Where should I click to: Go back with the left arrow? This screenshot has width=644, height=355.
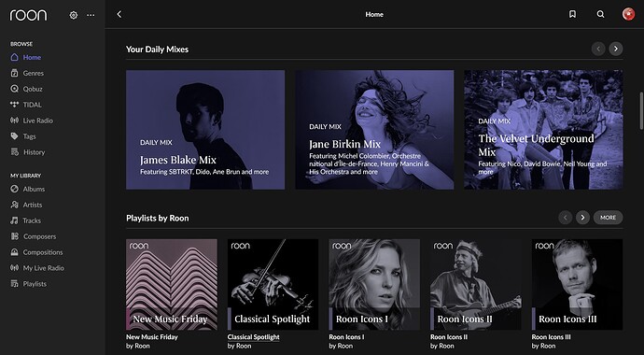119,14
